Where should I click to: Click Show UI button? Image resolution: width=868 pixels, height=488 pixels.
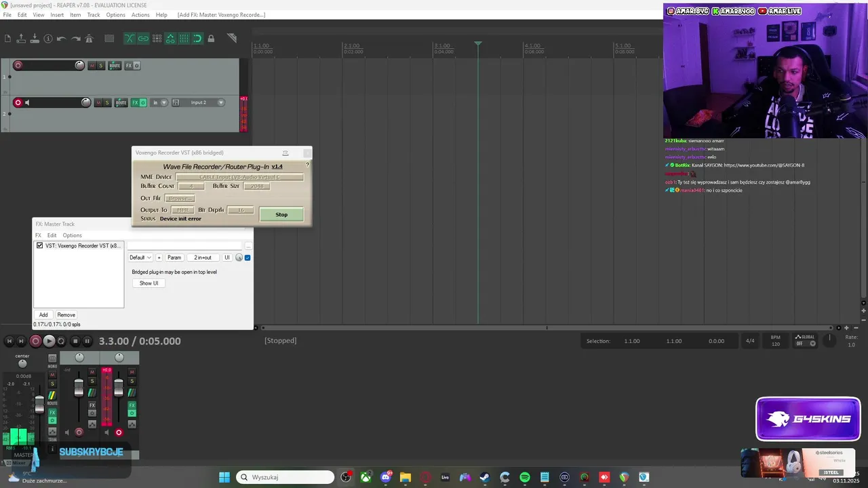tap(149, 283)
